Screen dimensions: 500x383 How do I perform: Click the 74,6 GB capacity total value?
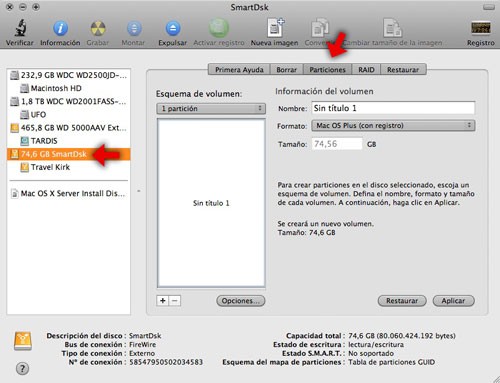tap(402, 336)
